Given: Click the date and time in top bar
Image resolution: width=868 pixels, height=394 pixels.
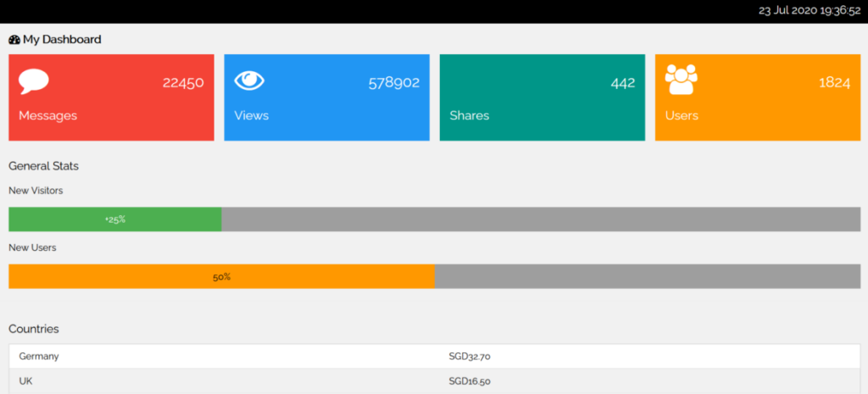Looking at the screenshot, I should pyautogui.click(x=810, y=11).
